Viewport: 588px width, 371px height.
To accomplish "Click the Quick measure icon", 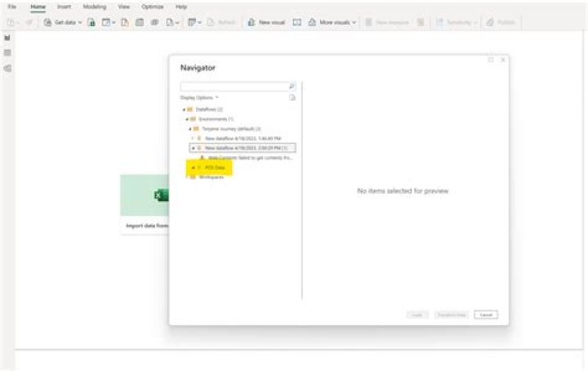I will click(421, 23).
